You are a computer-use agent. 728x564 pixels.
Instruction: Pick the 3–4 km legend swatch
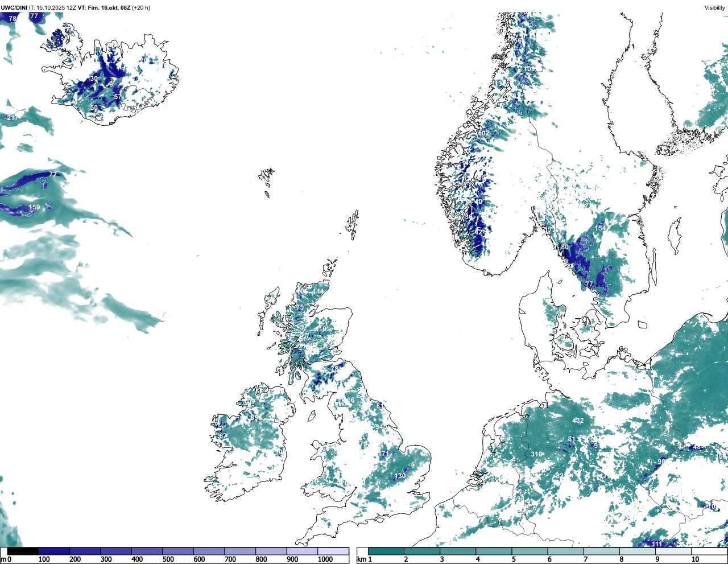coord(458,551)
